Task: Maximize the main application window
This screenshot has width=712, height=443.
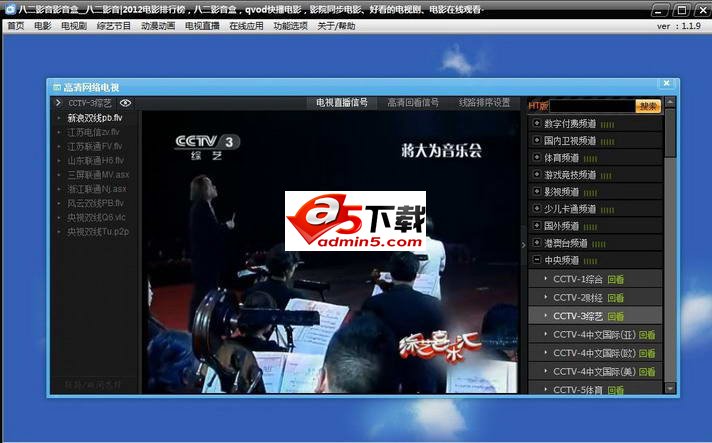Action: 682,10
